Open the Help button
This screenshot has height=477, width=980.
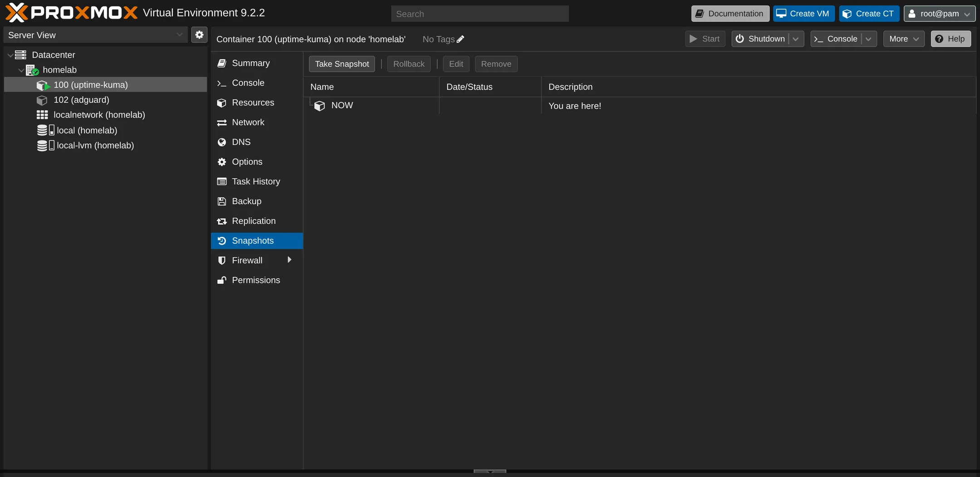click(x=951, y=39)
